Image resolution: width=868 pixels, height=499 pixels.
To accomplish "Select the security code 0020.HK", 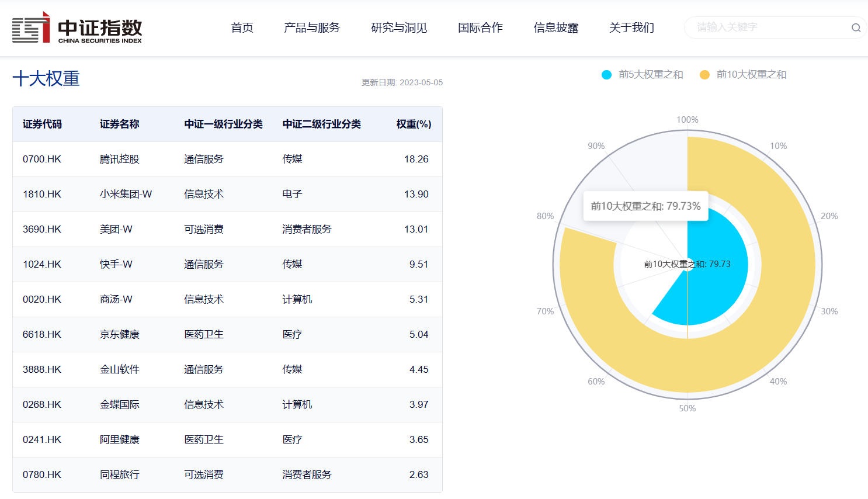I will click(42, 299).
